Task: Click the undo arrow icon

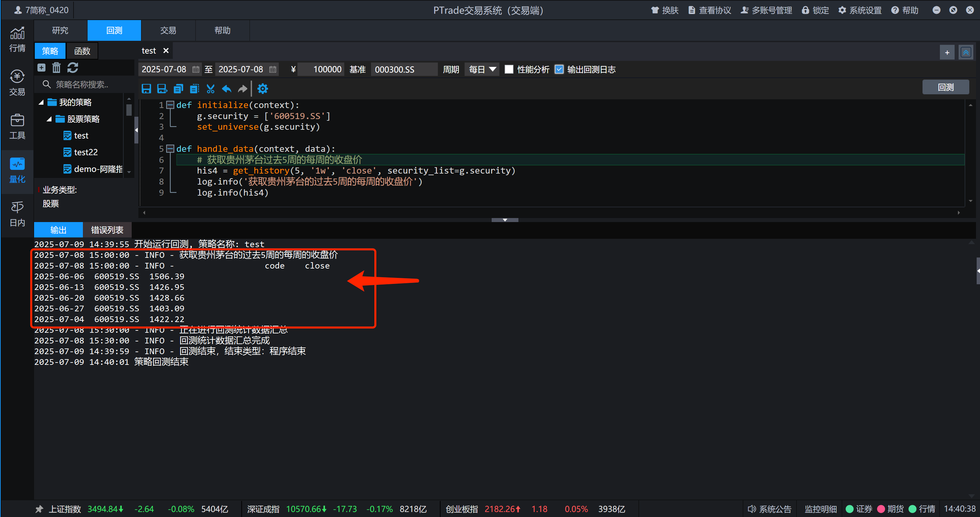Action: pyautogui.click(x=226, y=89)
